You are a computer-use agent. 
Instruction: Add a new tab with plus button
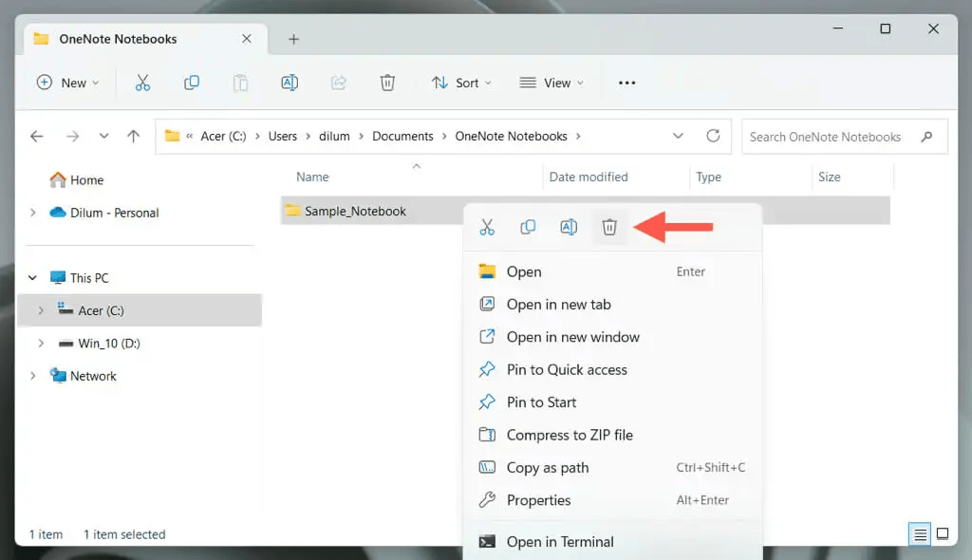click(x=294, y=39)
